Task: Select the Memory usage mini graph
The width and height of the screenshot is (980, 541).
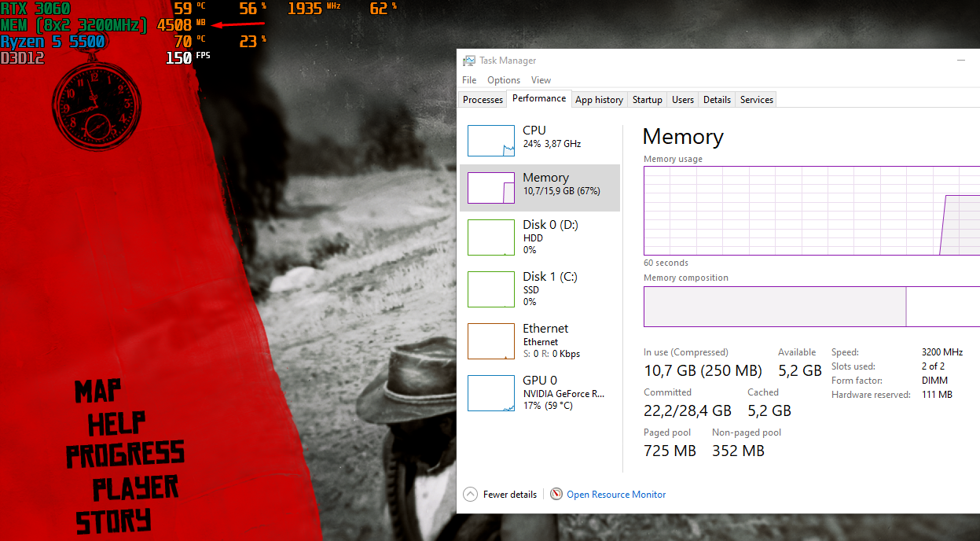Action: coord(491,188)
